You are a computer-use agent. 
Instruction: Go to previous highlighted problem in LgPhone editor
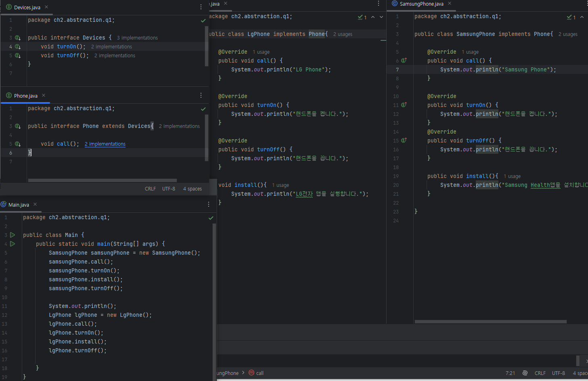click(x=373, y=17)
